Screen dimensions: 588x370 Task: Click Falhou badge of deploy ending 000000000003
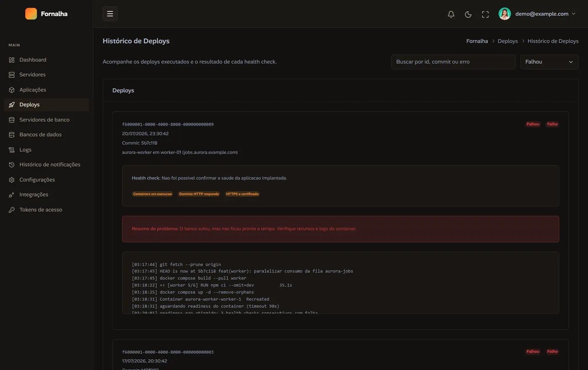pos(533,351)
